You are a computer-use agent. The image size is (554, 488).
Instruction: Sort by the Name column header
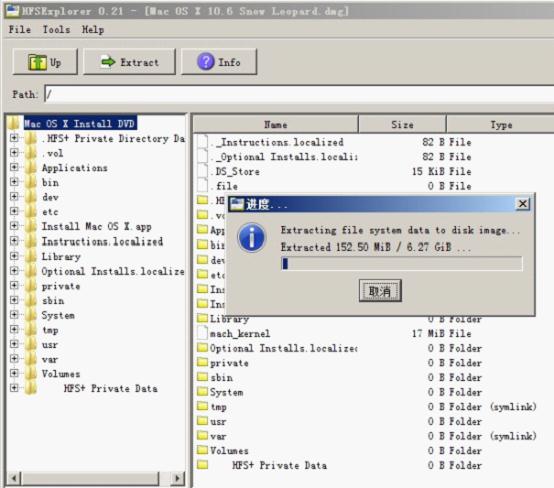point(276,124)
